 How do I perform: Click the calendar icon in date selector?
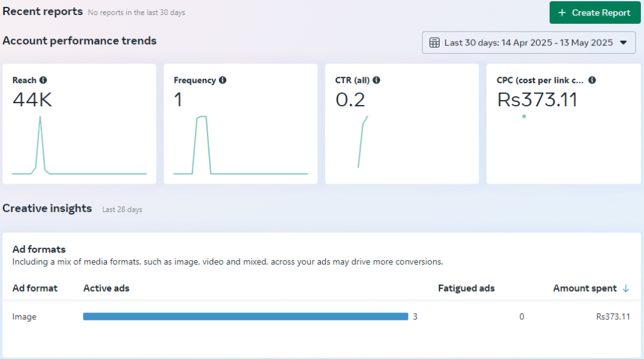point(434,43)
